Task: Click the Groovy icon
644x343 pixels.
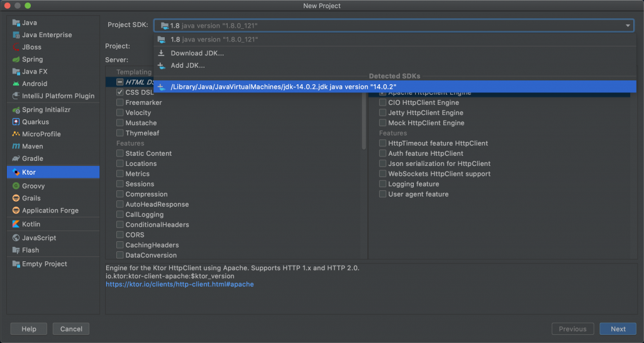Action: click(16, 186)
